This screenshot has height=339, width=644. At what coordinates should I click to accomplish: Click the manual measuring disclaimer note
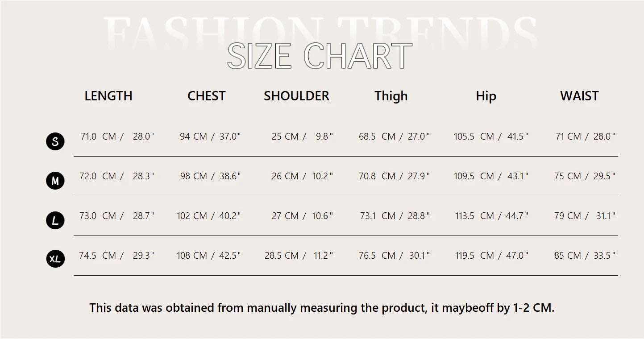322,308
